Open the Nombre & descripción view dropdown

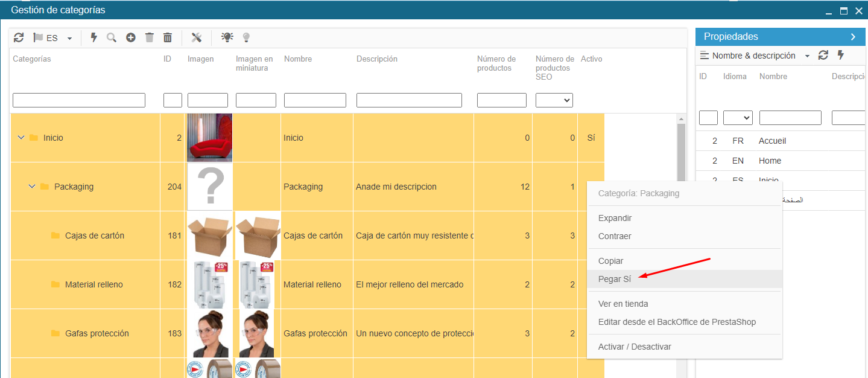(x=755, y=56)
